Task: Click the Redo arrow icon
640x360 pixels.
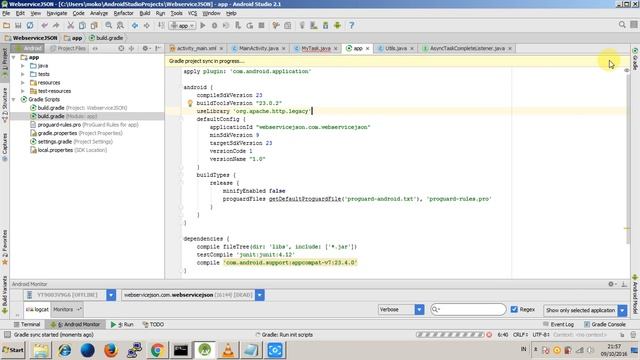Action: coord(56,25)
